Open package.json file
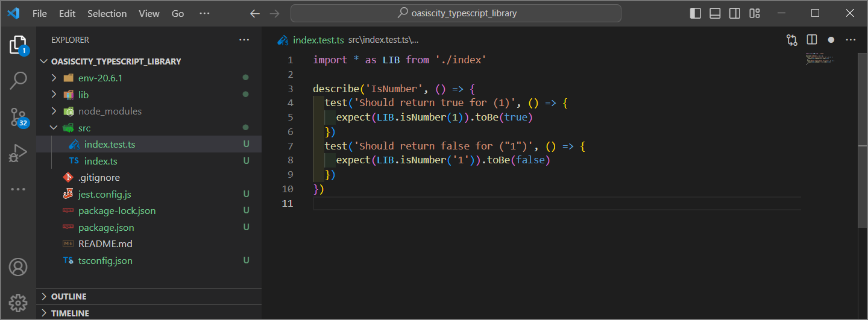Viewport: 868px width, 320px height. click(x=149, y=227)
